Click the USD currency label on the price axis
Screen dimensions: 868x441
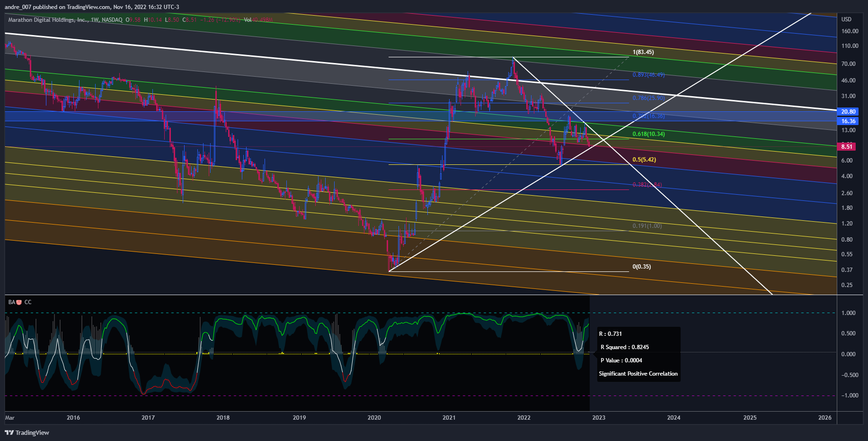coord(846,19)
